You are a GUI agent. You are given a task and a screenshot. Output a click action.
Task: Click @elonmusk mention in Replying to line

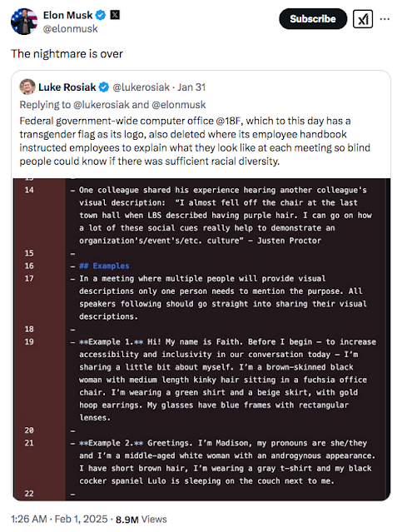coord(179,105)
